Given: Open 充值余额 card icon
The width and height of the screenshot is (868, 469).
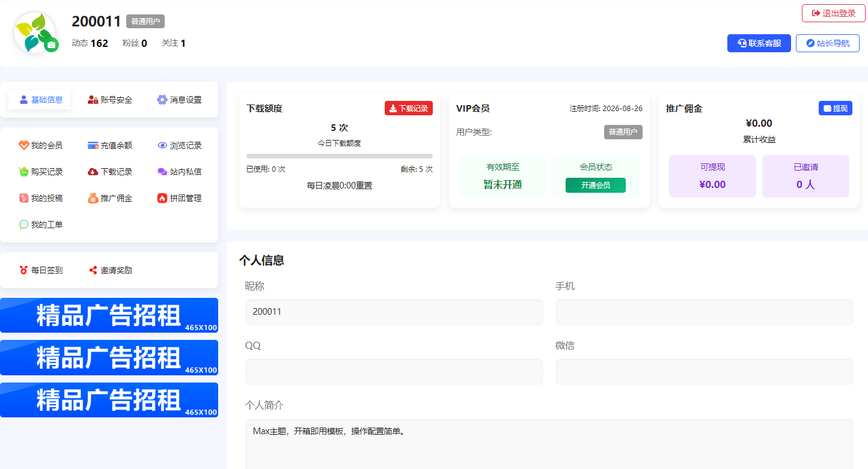Looking at the screenshot, I should 93,145.
